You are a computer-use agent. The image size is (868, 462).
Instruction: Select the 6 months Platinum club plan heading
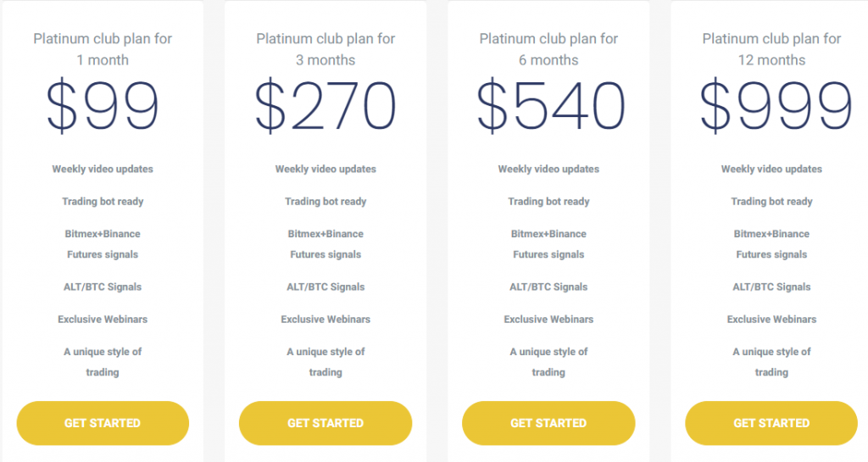tap(548, 49)
